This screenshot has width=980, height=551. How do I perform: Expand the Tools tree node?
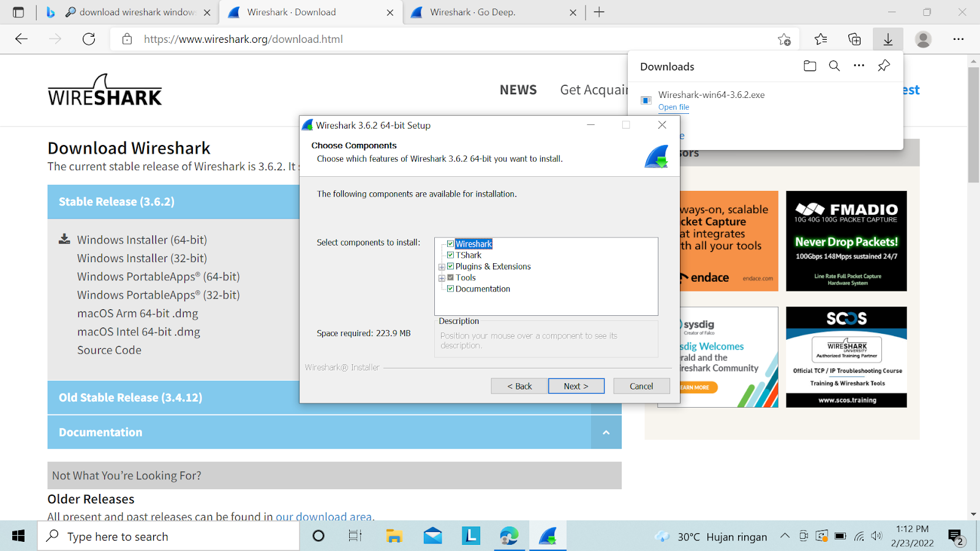442,278
